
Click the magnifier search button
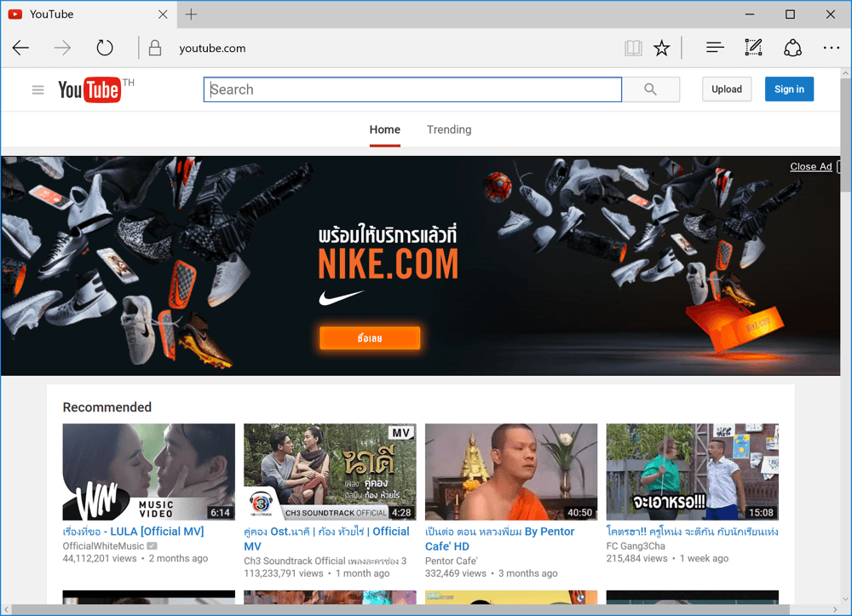tap(650, 89)
